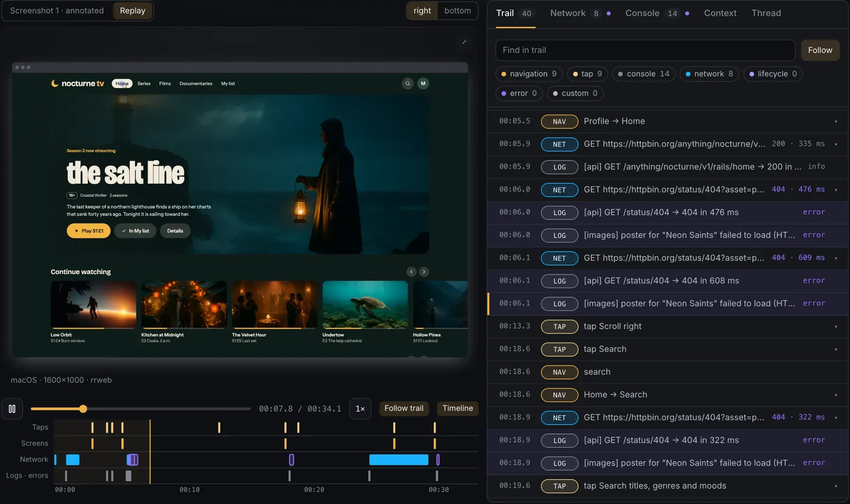Viewport: 850px width, 504px height.
Task: Toggle the lifecycle filter chip
Action: tap(773, 74)
